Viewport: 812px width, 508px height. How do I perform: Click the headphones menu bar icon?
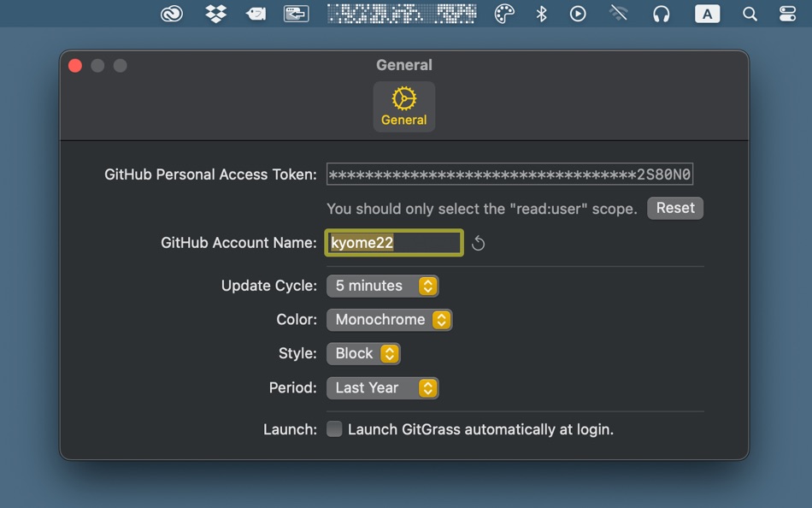point(662,14)
